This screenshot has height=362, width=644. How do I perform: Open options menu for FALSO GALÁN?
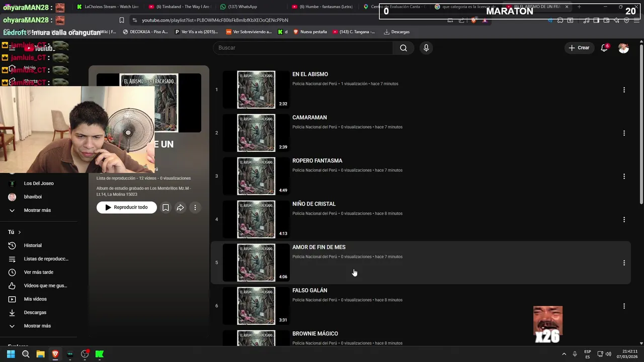(x=624, y=306)
